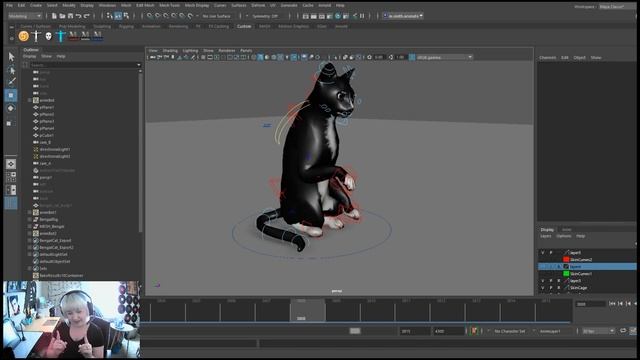Click the blue-underlined M script shelf icon

97,36
